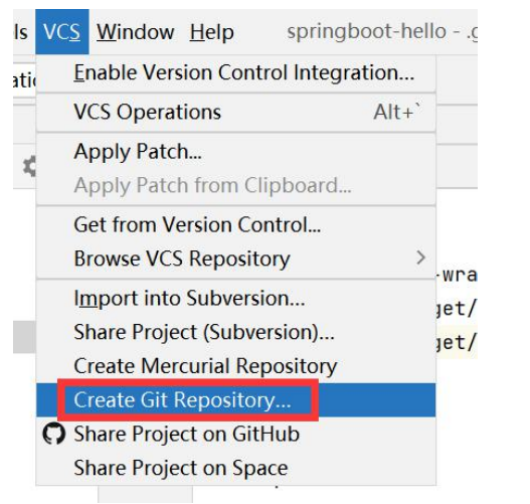Click the greyed Apply Patch from Clipboard
530x504 pixels.
coord(236,186)
